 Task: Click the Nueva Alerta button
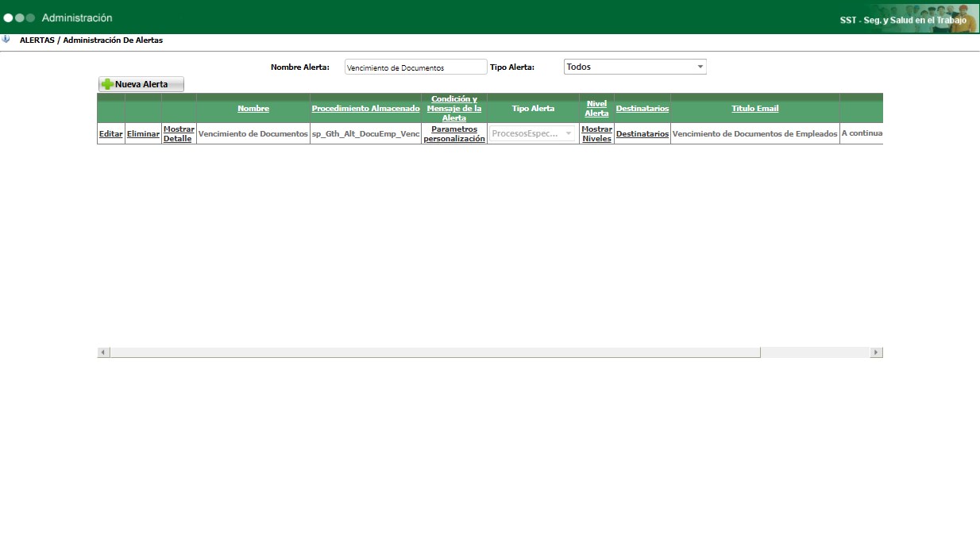[x=141, y=84]
